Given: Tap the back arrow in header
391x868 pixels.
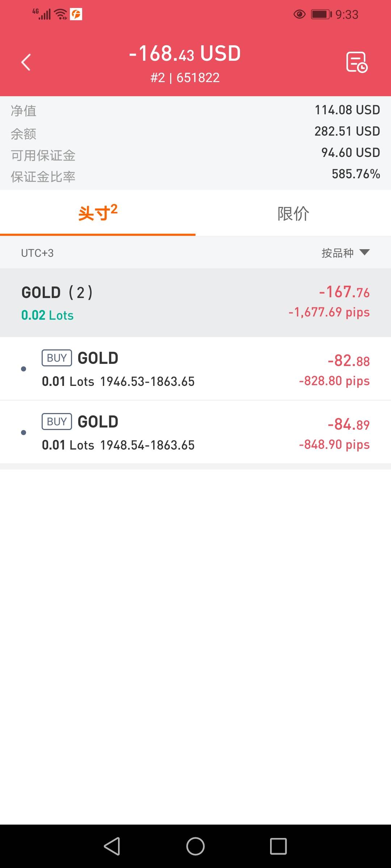Looking at the screenshot, I should (26, 62).
